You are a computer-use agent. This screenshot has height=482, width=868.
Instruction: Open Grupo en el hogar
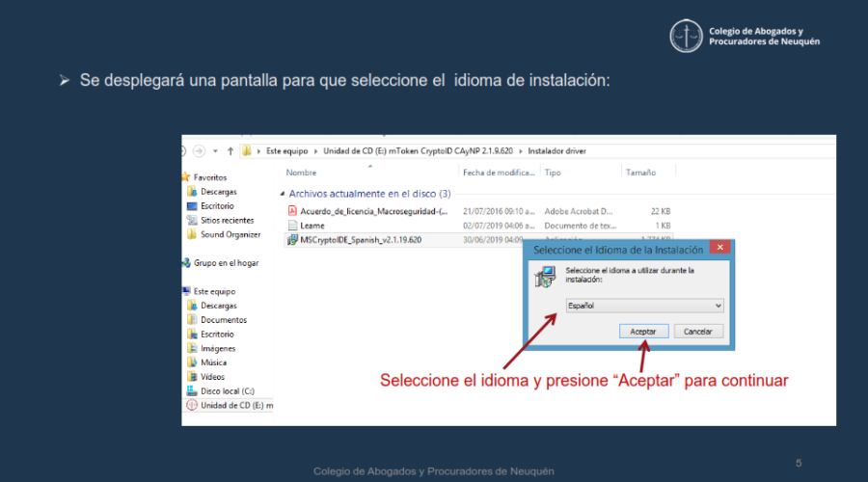(226, 263)
